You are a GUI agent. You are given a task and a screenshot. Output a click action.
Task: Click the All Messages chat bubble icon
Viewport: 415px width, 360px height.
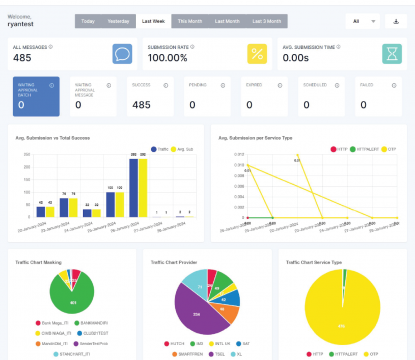click(x=122, y=54)
